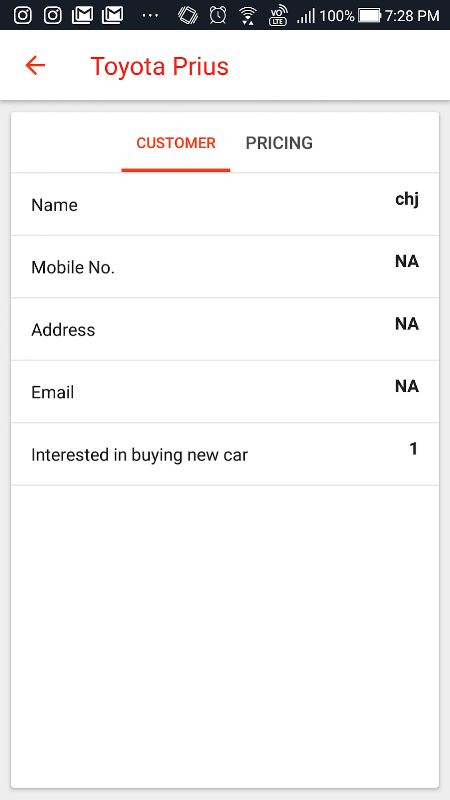This screenshot has width=450, height=800.
Task: Select Interested in buying new car row
Action: point(225,454)
